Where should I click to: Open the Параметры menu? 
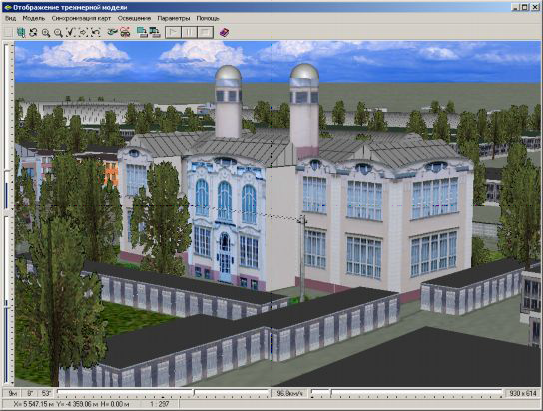174,18
